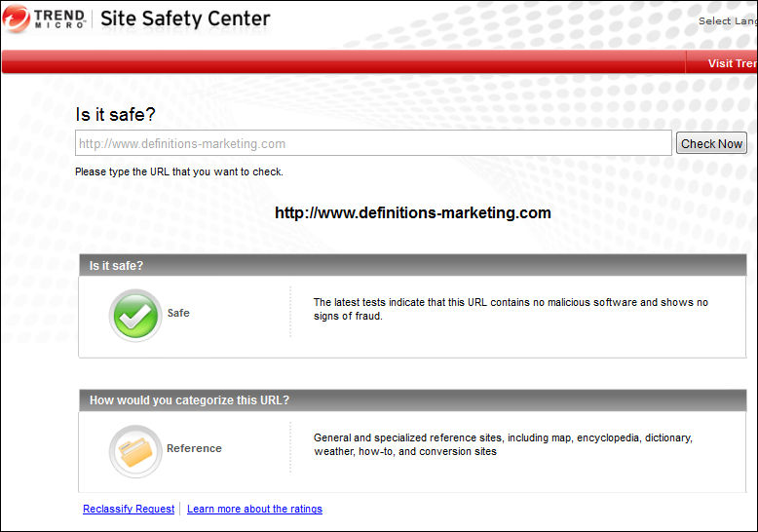The image size is (758, 532).
Task: Click the Trend Micro logo
Action: (x=45, y=19)
